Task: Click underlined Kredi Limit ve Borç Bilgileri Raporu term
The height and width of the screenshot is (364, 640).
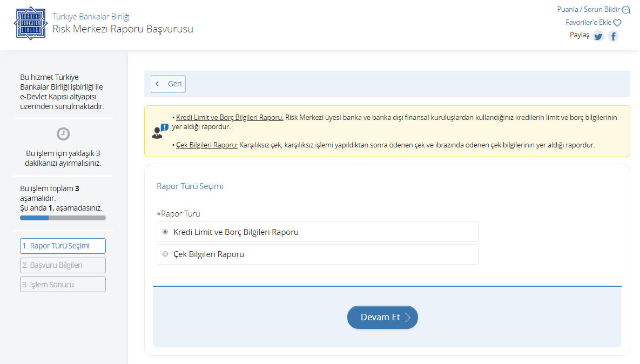Action: 230,118
